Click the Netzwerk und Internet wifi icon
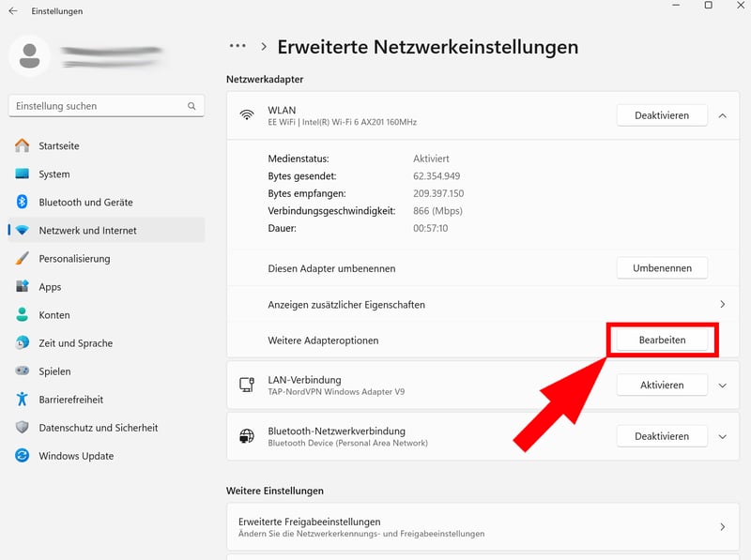The width and height of the screenshot is (751, 560). pos(22,230)
